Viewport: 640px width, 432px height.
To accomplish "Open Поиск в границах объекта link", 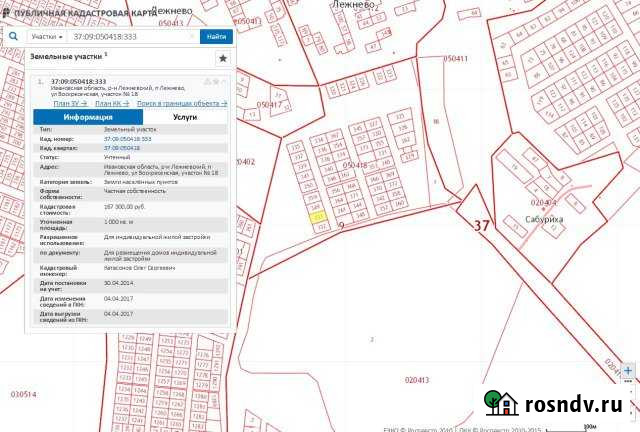I will pyautogui.click(x=181, y=103).
